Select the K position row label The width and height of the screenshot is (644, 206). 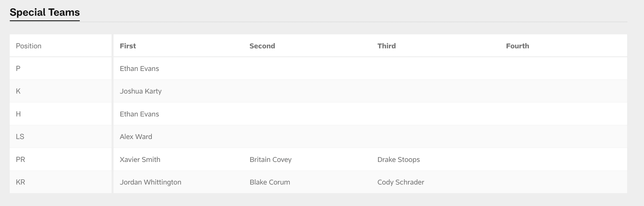(18, 91)
